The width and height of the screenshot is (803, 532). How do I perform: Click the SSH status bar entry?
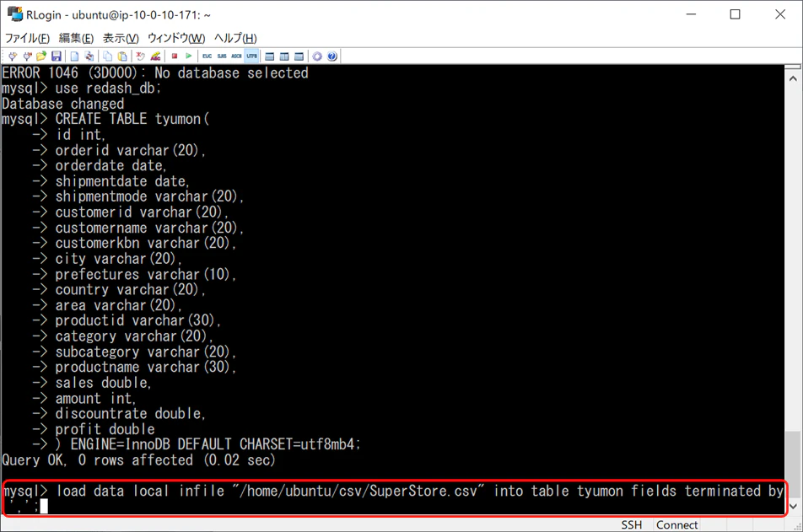point(632,524)
